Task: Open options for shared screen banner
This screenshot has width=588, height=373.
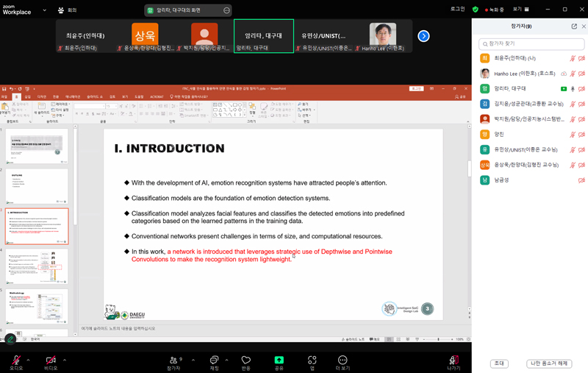Action: click(226, 10)
